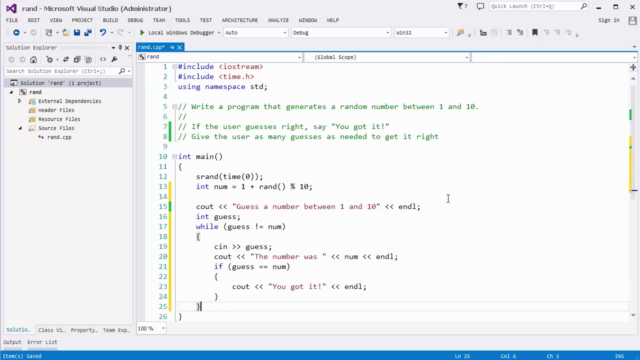Open the HELP menu
640x360 pixels.
(333, 20)
